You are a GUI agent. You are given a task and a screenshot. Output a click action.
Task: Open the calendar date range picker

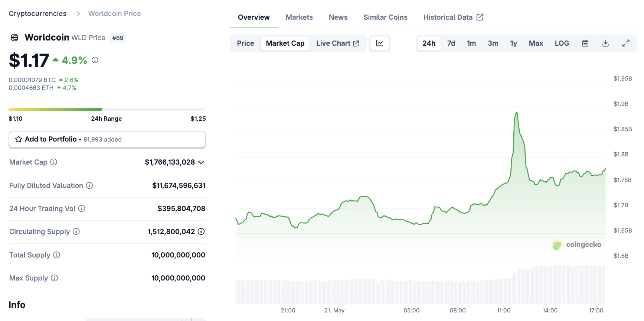[x=585, y=43]
